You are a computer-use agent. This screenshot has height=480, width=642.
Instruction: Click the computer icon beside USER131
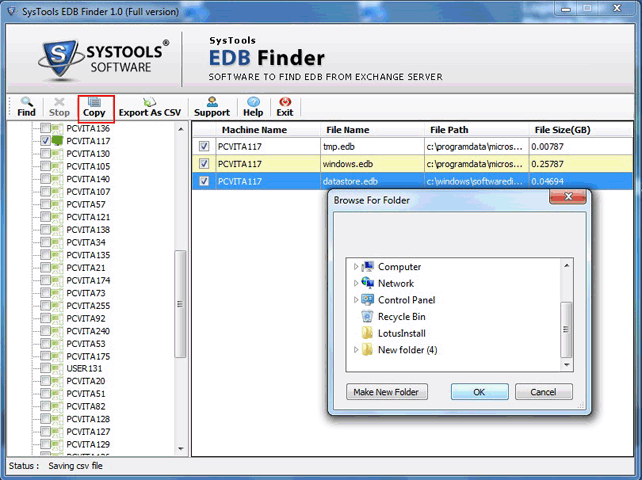(x=58, y=369)
